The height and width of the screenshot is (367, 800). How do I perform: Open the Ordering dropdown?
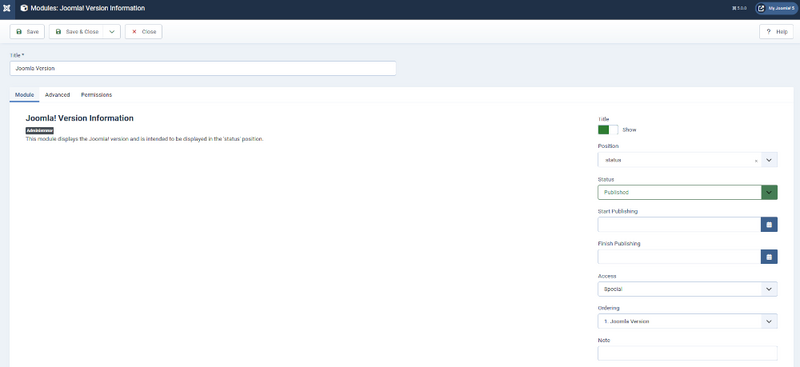(687, 321)
